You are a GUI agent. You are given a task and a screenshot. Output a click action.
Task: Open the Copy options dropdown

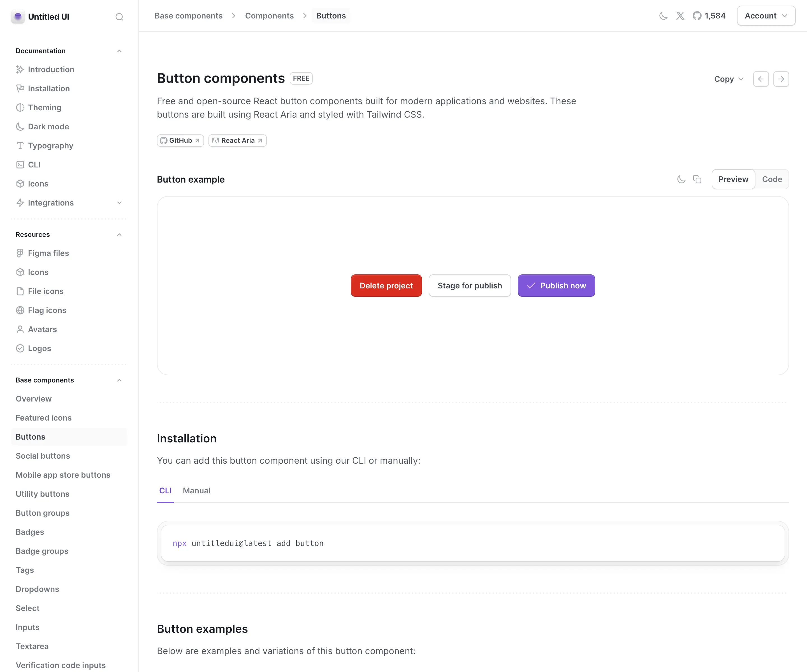(x=728, y=79)
